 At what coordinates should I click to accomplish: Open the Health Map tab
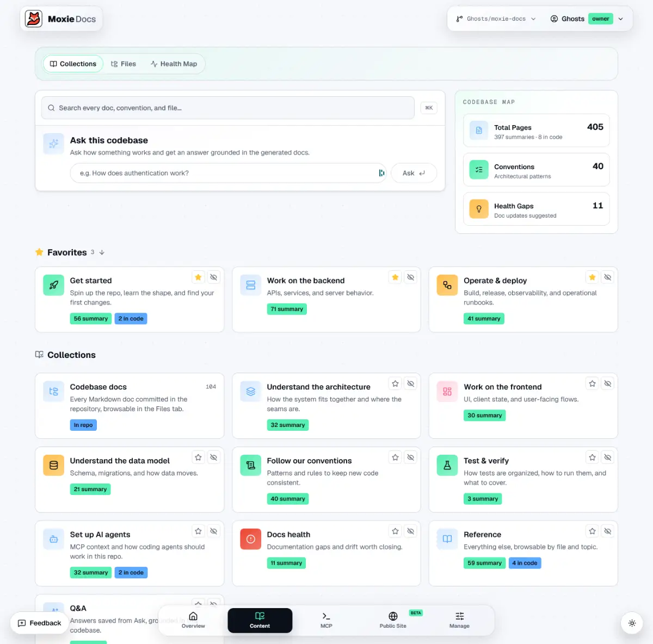pyautogui.click(x=174, y=64)
